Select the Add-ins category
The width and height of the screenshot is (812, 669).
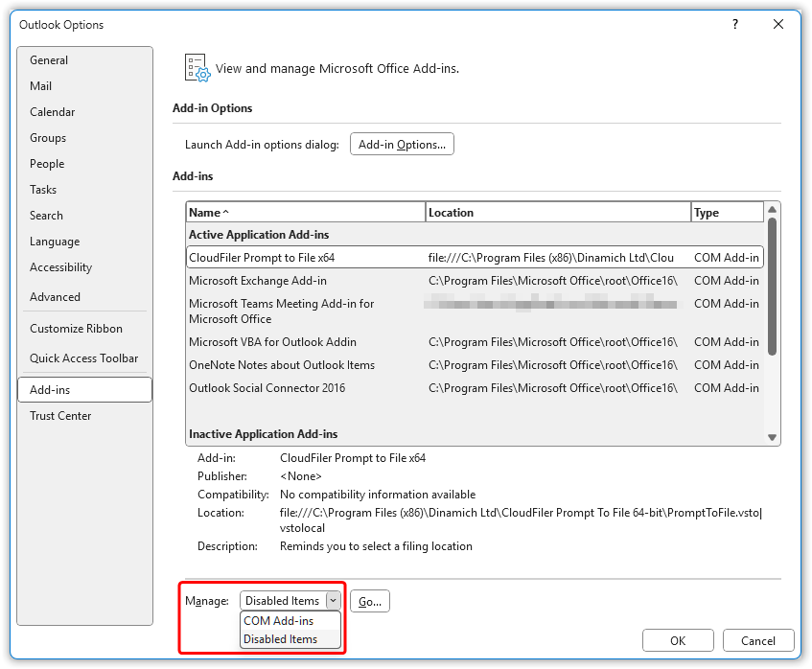coord(85,390)
